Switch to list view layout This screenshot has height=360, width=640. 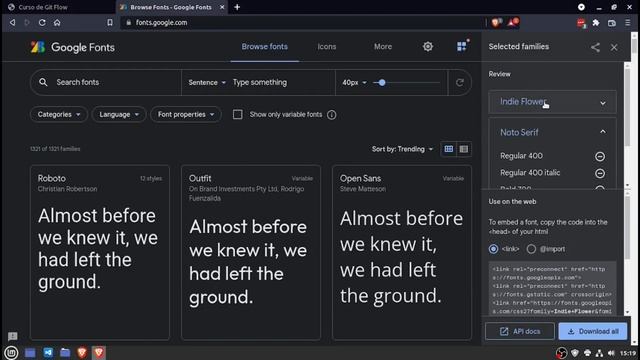pos(464,149)
